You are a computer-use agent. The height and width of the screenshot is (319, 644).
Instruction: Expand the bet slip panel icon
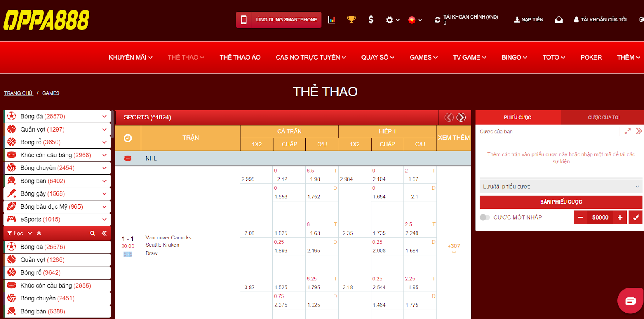point(627,131)
